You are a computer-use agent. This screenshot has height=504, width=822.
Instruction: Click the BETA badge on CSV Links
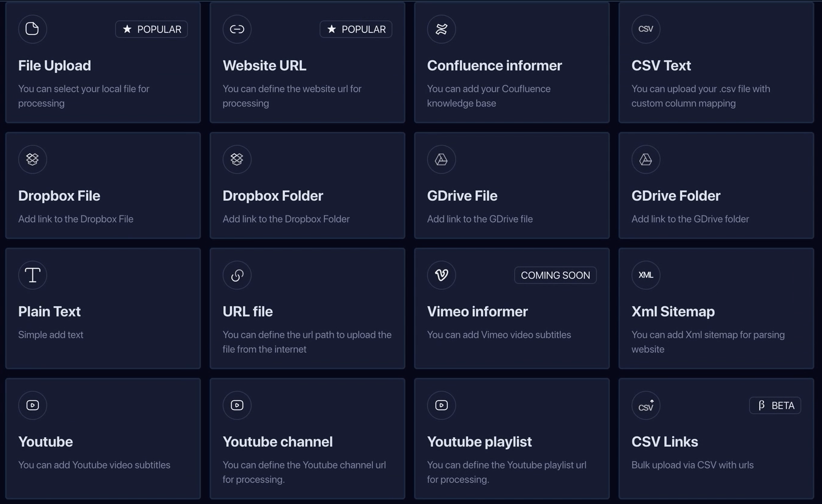pos(775,405)
